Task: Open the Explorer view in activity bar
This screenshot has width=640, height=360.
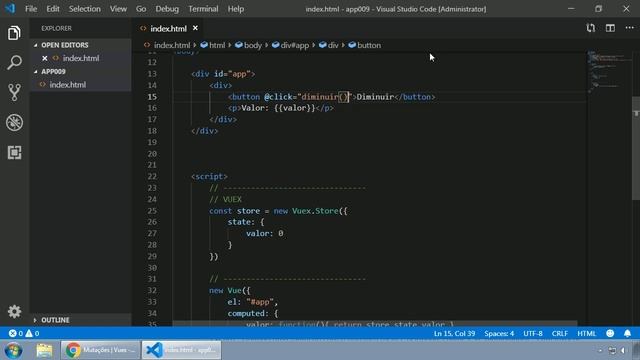Action: (x=14, y=33)
